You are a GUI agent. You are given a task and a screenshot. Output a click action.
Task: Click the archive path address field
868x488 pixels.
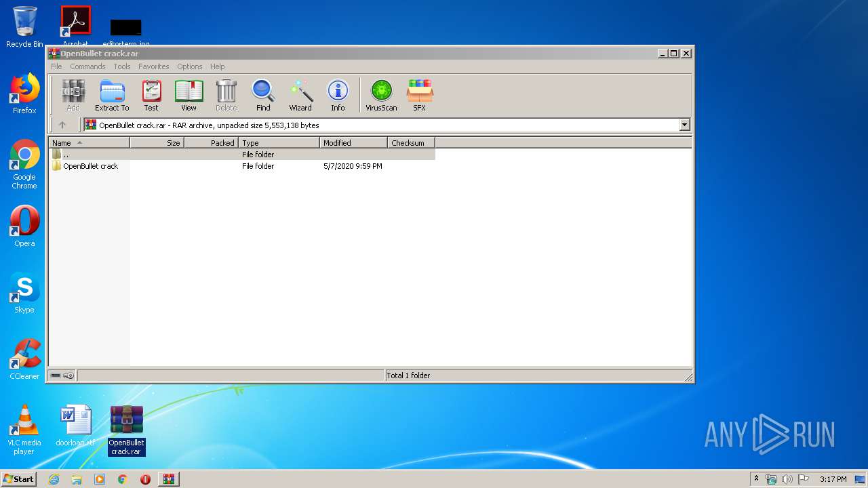click(x=382, y=125)
